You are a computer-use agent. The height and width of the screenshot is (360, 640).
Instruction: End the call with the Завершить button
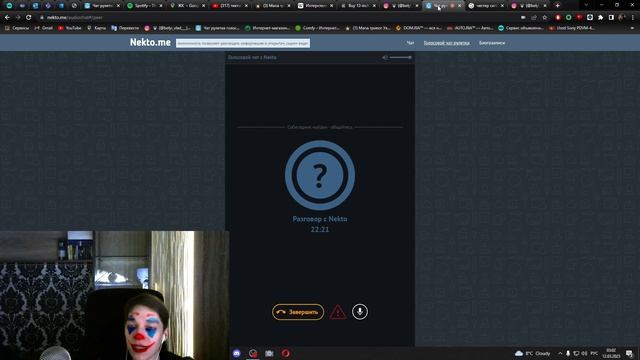pos(298,312)
